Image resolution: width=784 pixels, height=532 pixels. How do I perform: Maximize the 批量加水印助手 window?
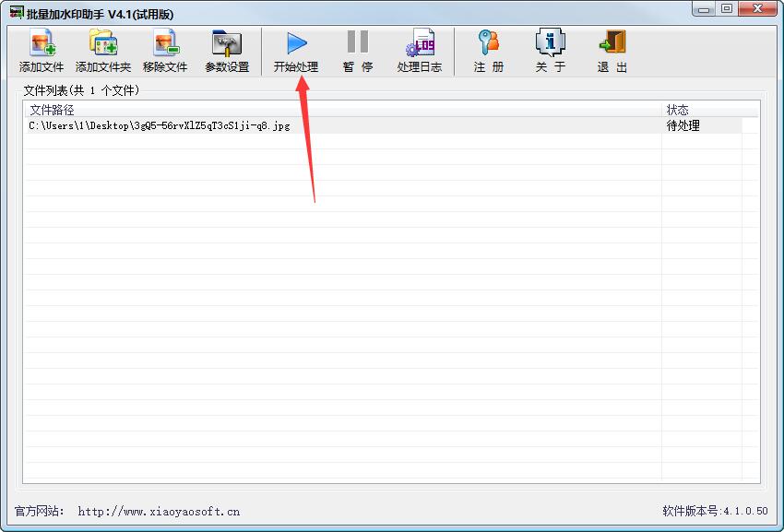point(727,9)
